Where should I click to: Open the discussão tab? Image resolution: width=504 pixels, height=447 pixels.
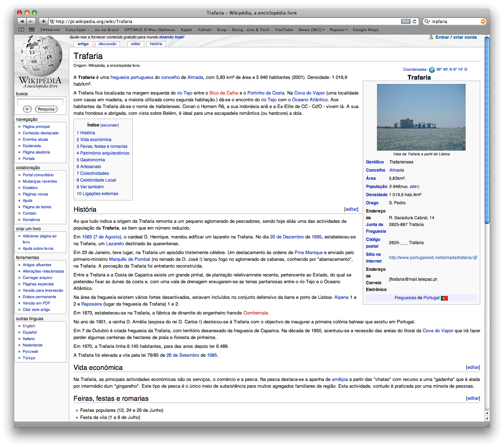click(x=108, y=44)
